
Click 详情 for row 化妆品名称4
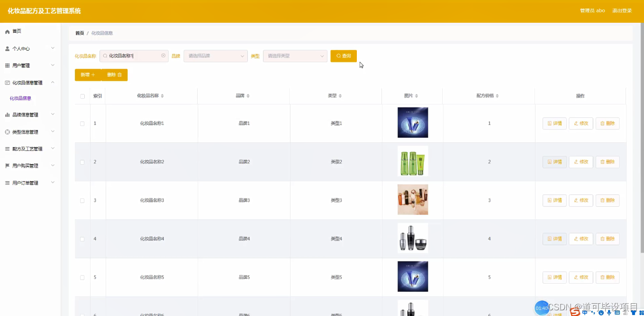coord(554,239)
